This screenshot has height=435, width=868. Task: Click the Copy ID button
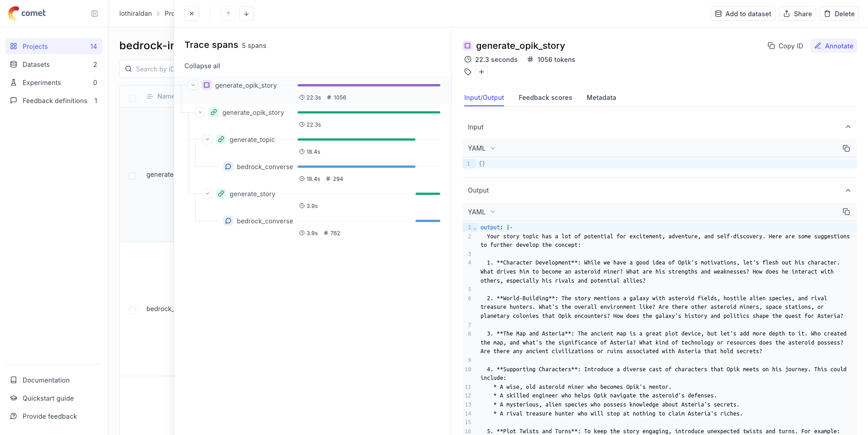click(x=785, y=46)
